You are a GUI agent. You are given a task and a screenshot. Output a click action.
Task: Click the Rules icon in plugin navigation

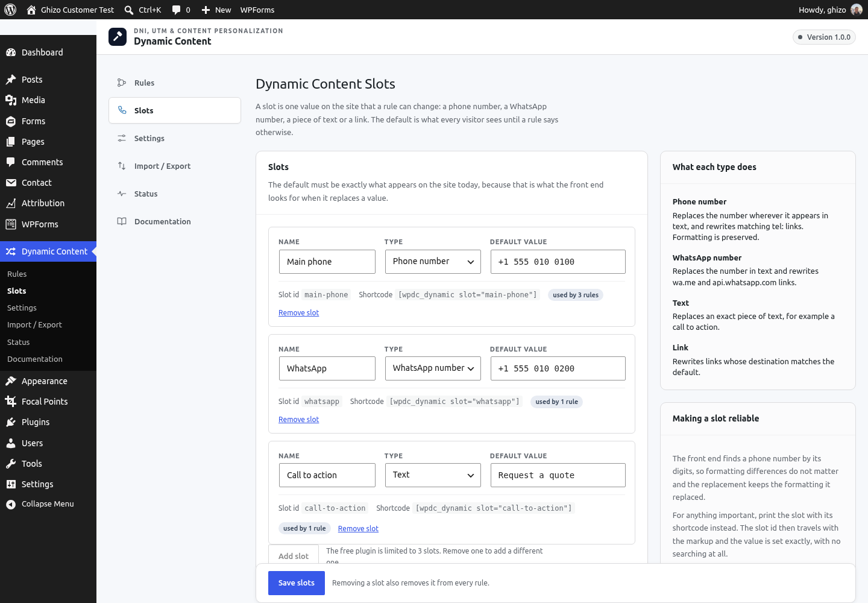(x=122, y=83)
